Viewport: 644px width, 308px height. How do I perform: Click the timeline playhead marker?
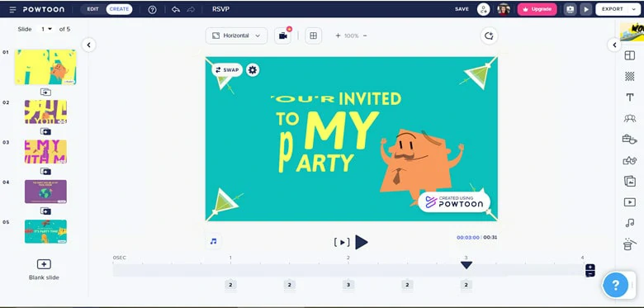(466, 265)
